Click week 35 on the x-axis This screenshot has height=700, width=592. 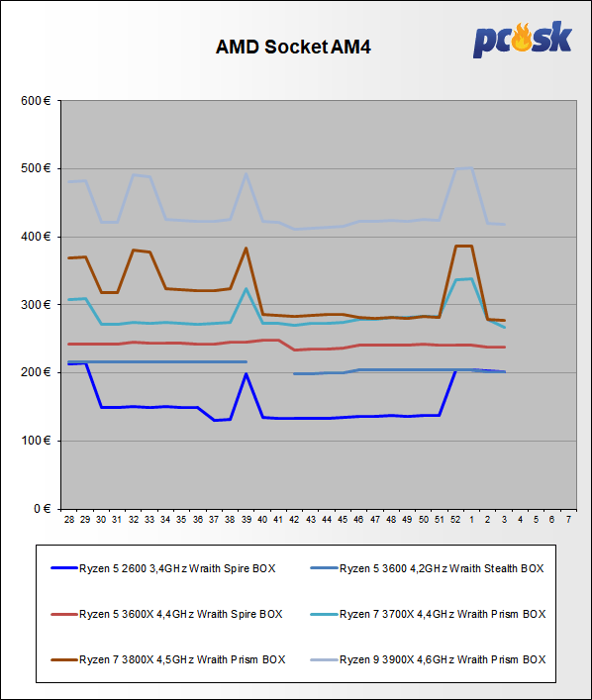tap(181, 519)
